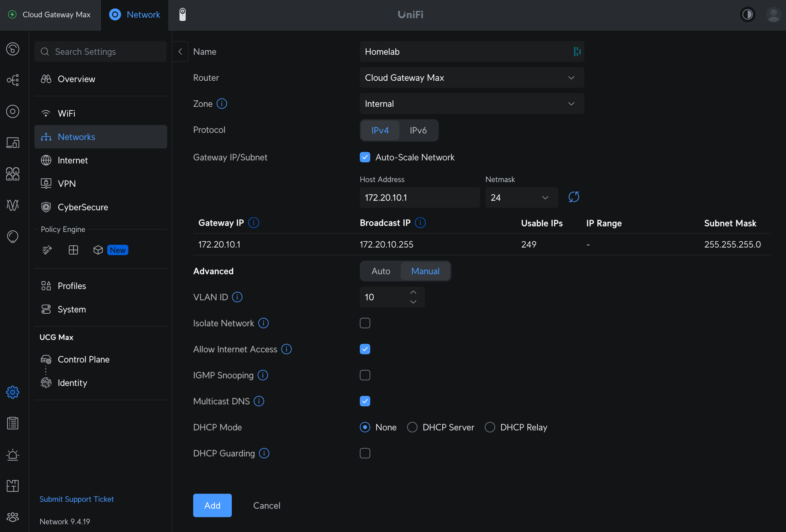Uncheck the Multicast DNS checkbox
This screenshot has height=532, width=786.
365,401
